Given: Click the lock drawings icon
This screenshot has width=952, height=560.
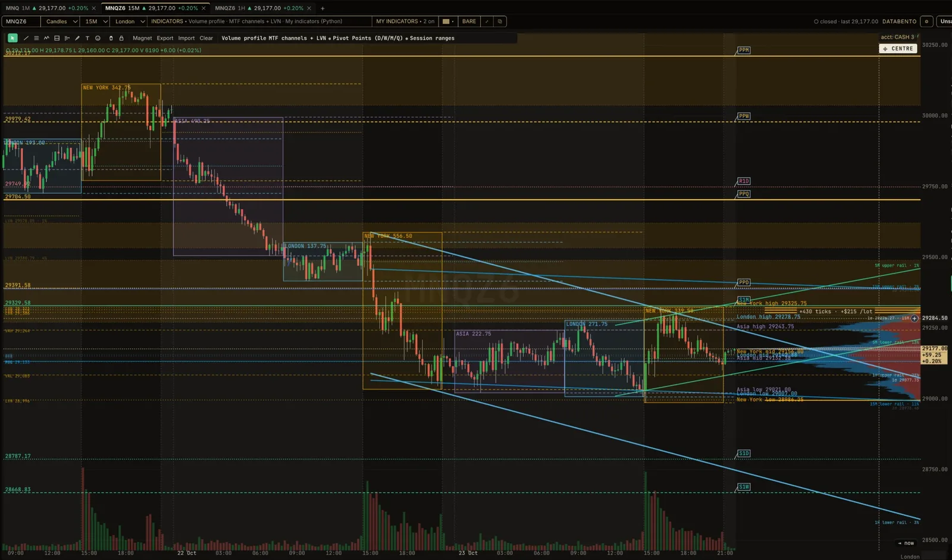Looking at the screenshot, I should click(121, 38).
